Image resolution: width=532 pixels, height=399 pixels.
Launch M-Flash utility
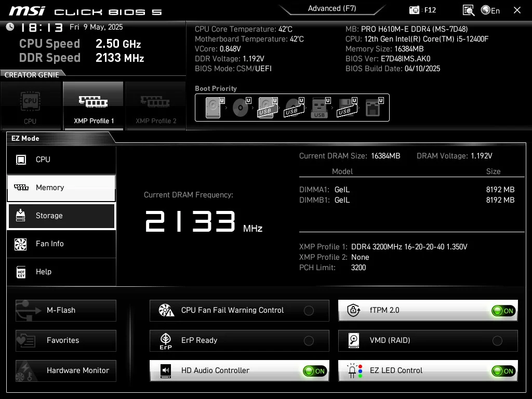[66, 311]
